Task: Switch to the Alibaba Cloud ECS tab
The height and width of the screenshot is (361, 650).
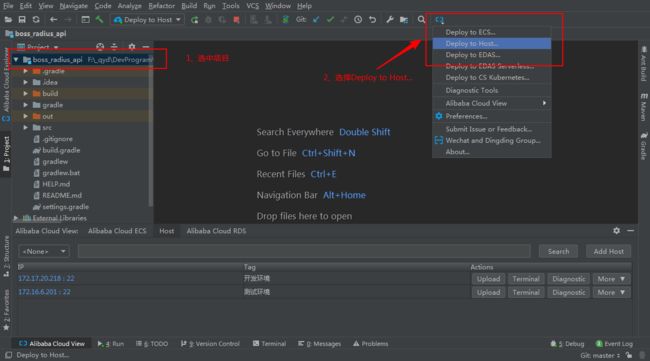Action: coord(117,231)
